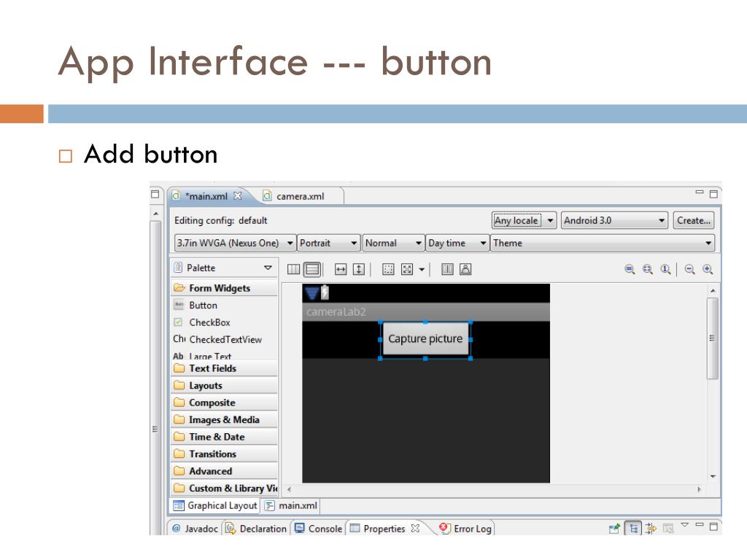Click the zoom out magnifier icon
This screenshot has width=747, height=560.
pyautogui.click(x=690, y=269)
